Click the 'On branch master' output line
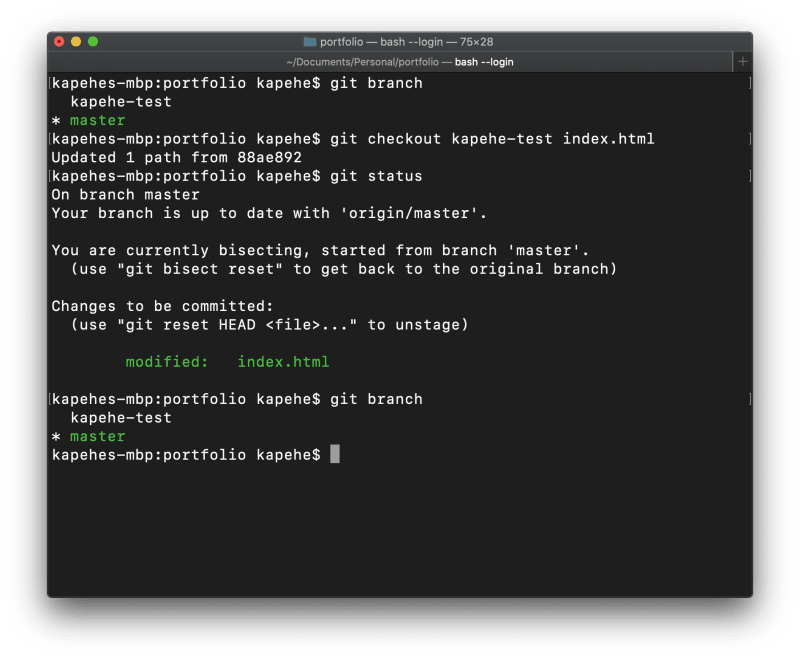This screenshot has height=660, width=800. click(125, 195)
